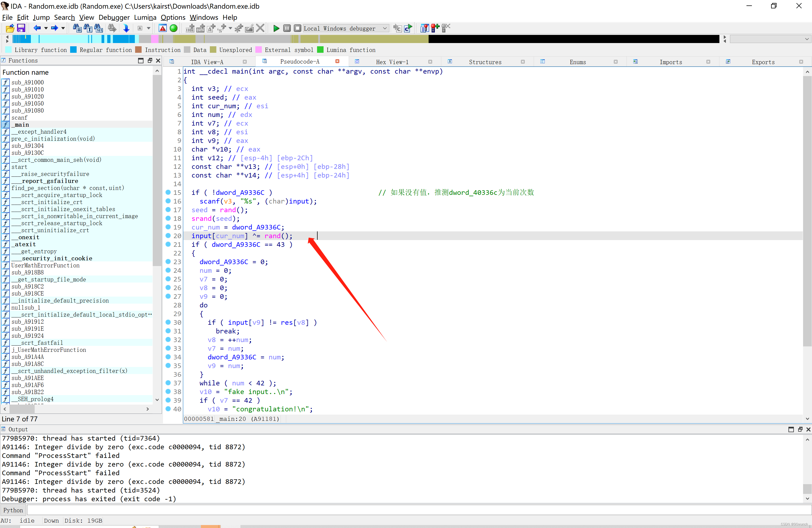
Task: Open the empty combo box beside navigation band
Action: pyautogui.click(x=807, y=39)
